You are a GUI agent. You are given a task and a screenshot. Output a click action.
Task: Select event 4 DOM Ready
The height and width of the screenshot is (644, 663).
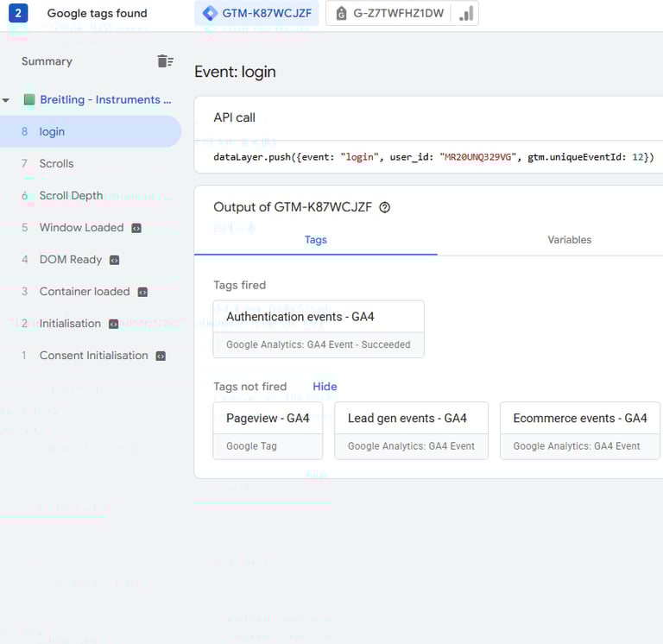tap(91, 260)
